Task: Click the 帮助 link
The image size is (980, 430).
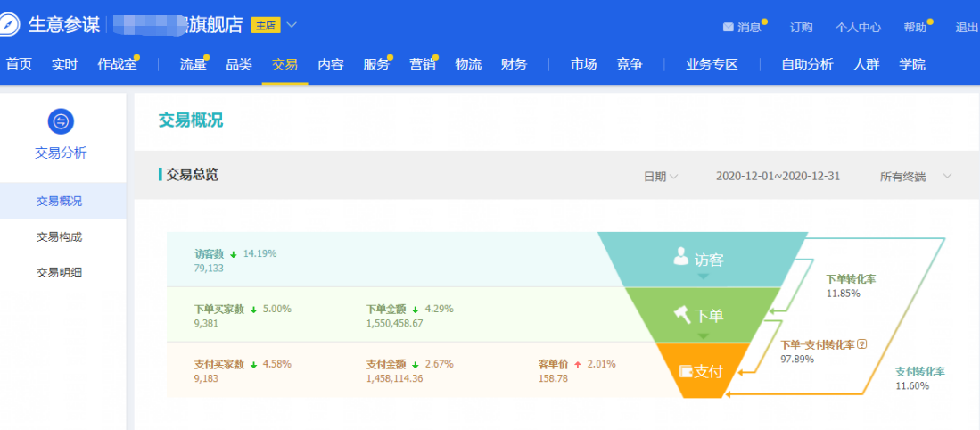Action: 915,27
